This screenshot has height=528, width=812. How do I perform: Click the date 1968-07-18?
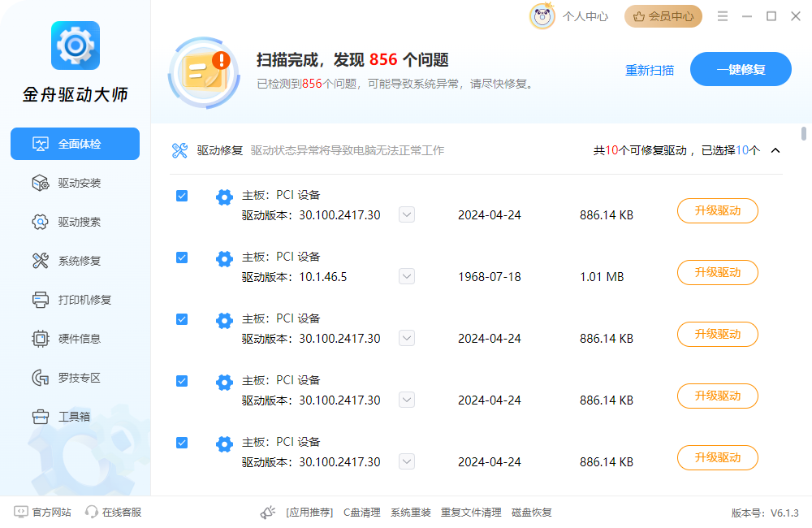point(490,277)
